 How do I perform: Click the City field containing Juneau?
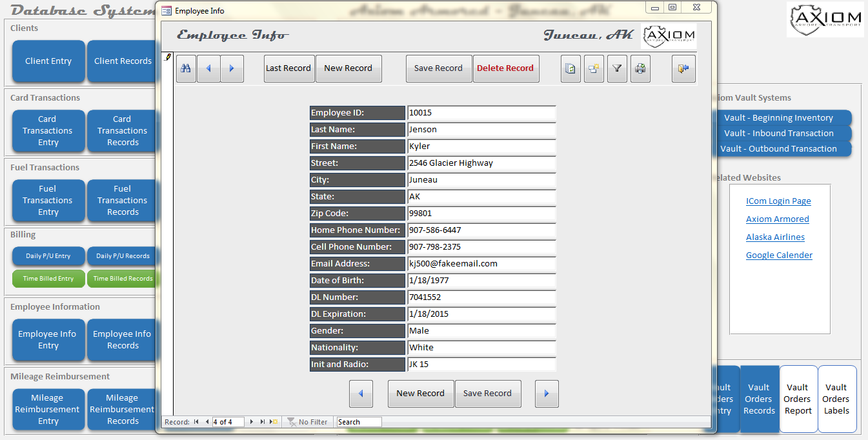tap(481, 180)
